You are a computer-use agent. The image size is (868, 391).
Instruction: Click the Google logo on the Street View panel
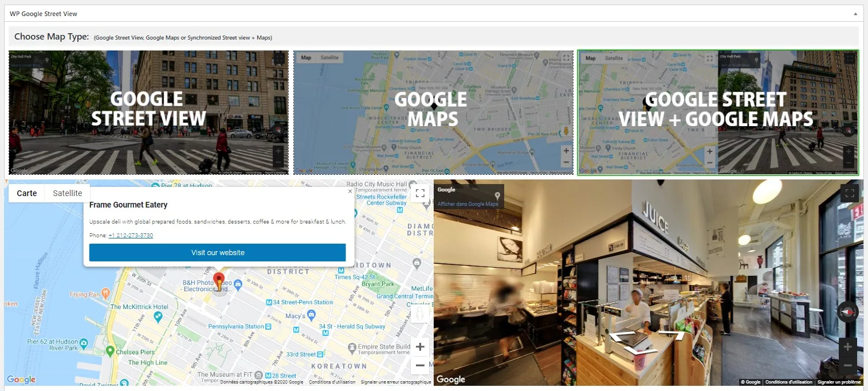click(450, 379)
